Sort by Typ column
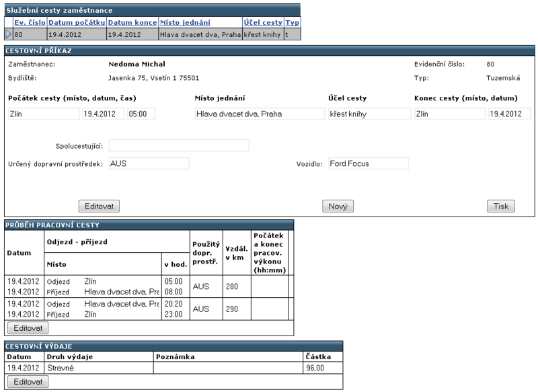Image resolution: width=538 pixels, height=392 pixels. coord(293,23)
